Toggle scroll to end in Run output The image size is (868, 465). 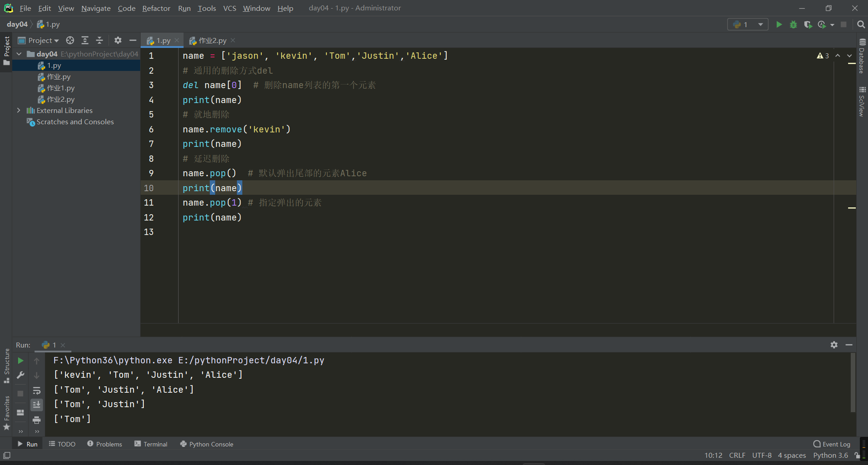pyautogui.click(x=37, y=405)
